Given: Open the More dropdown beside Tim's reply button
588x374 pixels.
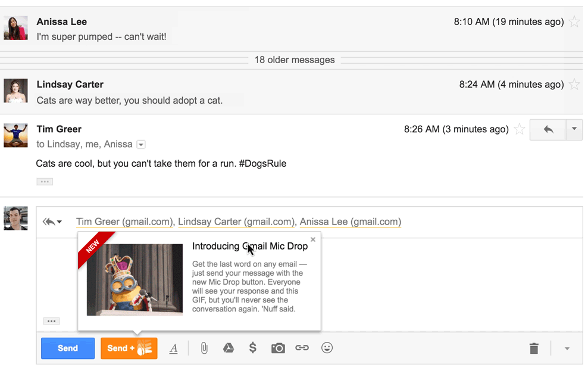Looking at the screenshot, I should pos(574,129).
